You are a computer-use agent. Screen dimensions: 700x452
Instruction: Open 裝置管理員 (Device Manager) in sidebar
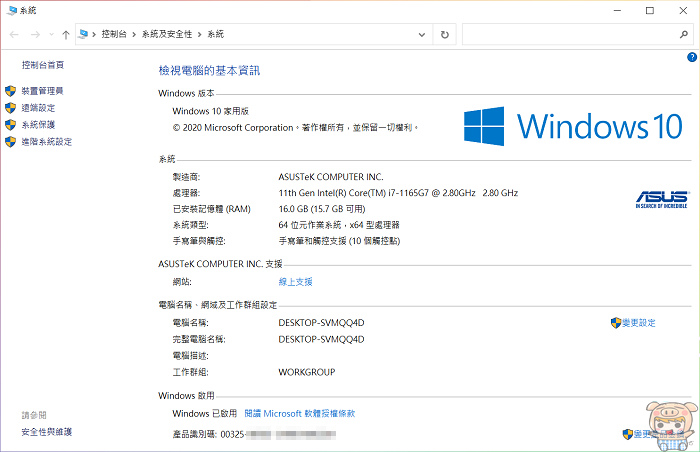click(42, 91)
